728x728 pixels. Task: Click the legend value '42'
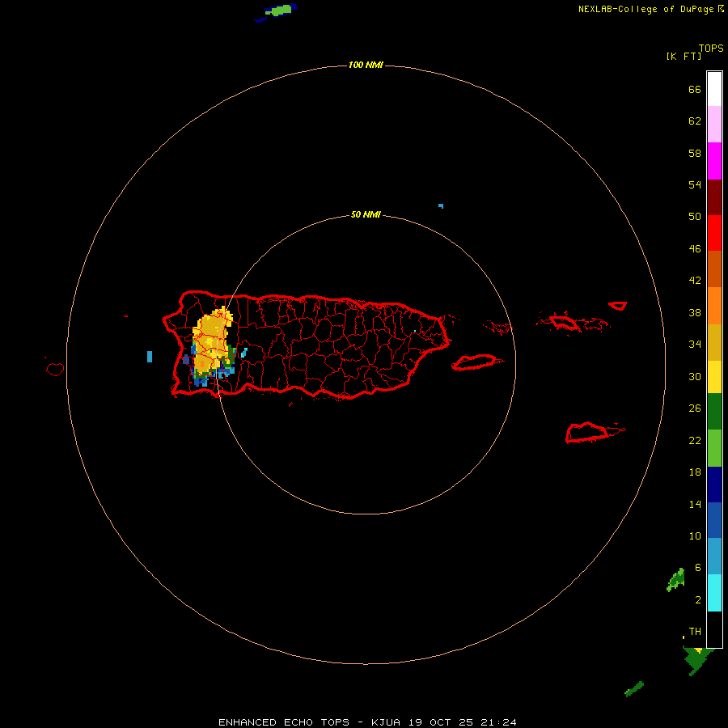(695, 281)
